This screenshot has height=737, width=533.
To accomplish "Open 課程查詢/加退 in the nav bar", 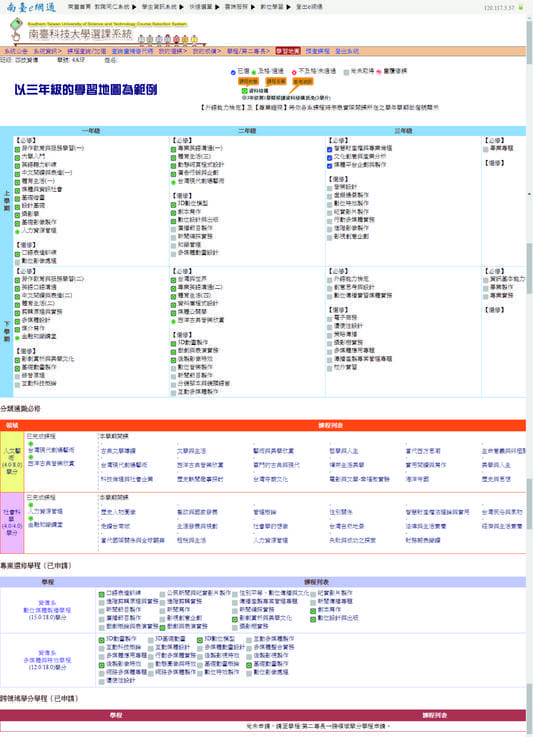I will point(86,51).
